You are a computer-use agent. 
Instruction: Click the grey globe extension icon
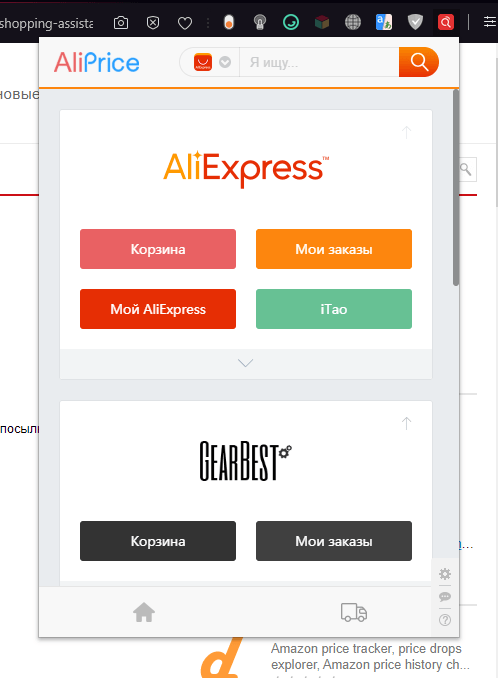tap(353, 22)
